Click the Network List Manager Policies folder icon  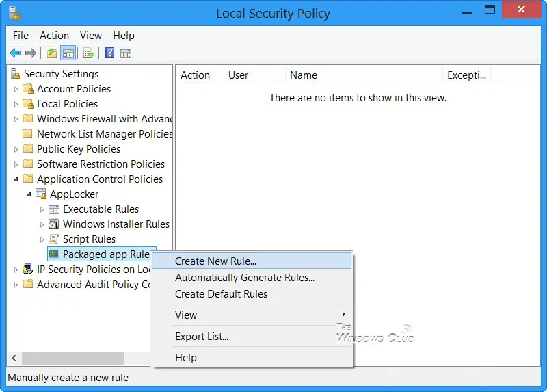(27, 133)
